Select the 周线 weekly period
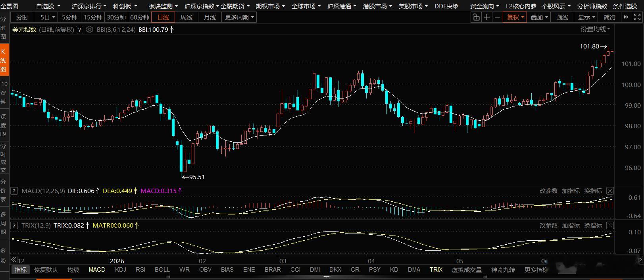 (186, 17)
